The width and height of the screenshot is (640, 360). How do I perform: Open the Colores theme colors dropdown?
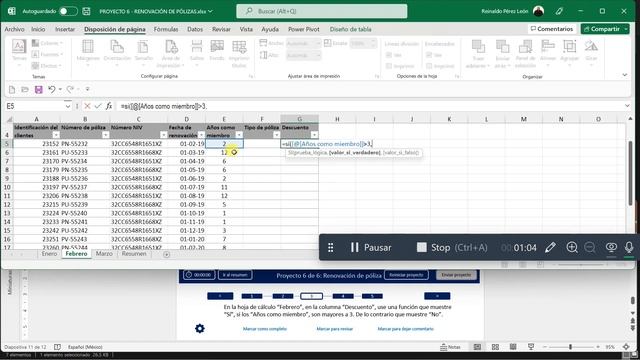(x=47, y=43)
